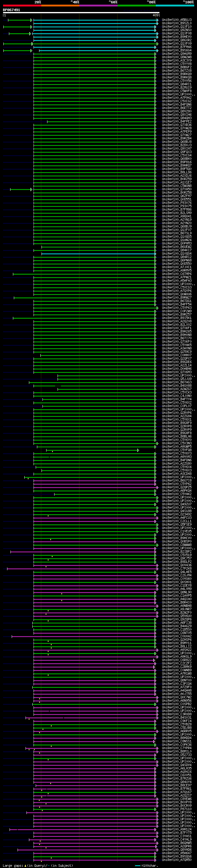Screen dimensions: 197x868
Task: Click the green ~80% identity color segment
Action: 137,6
